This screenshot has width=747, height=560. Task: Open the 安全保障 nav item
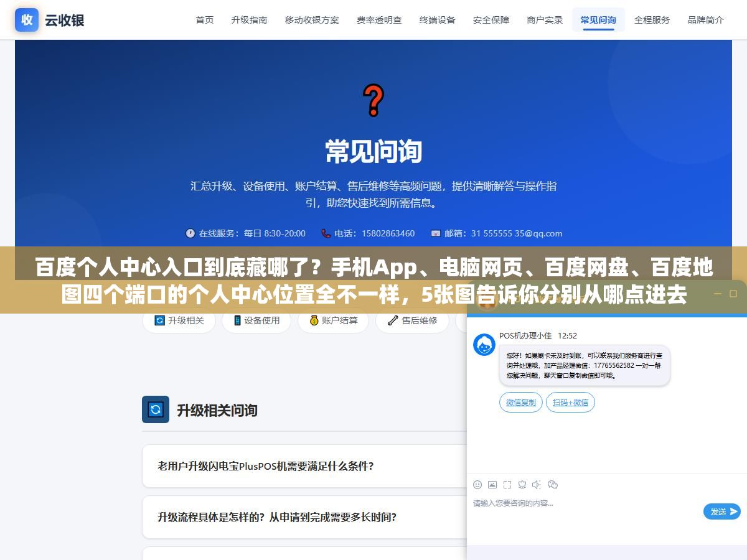pyautogui.click(x=491, y=20)
